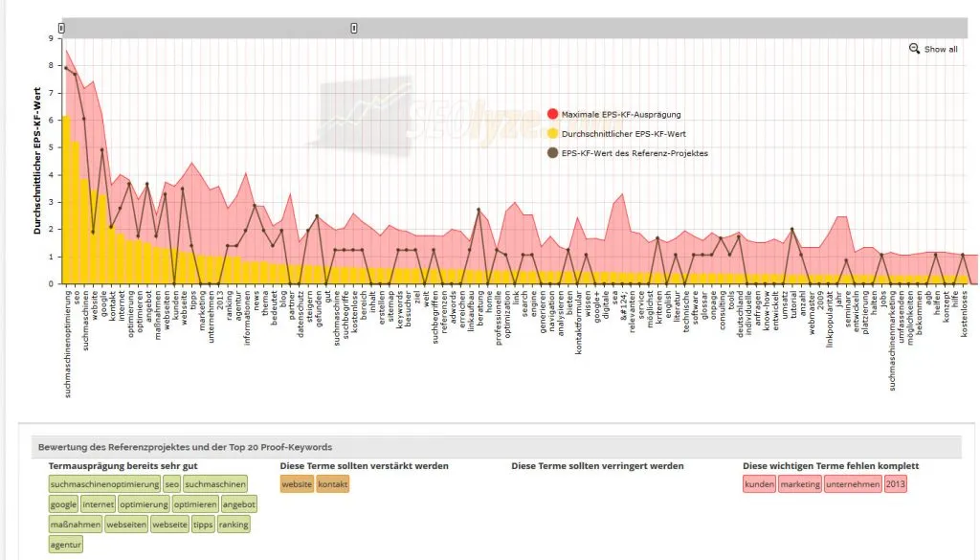The image size is (980, 560).
Task: Click the agentur keyword tag
Action: (65, 544)
